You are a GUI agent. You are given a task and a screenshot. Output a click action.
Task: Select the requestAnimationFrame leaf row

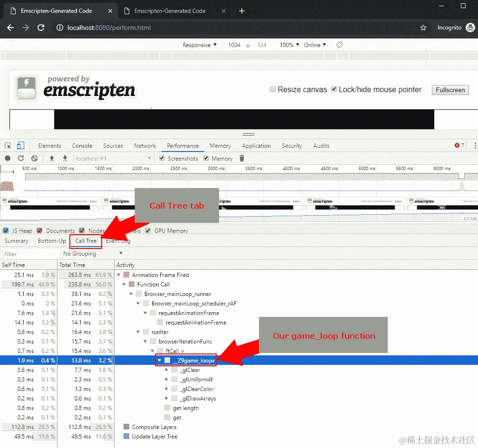[239, 322]
